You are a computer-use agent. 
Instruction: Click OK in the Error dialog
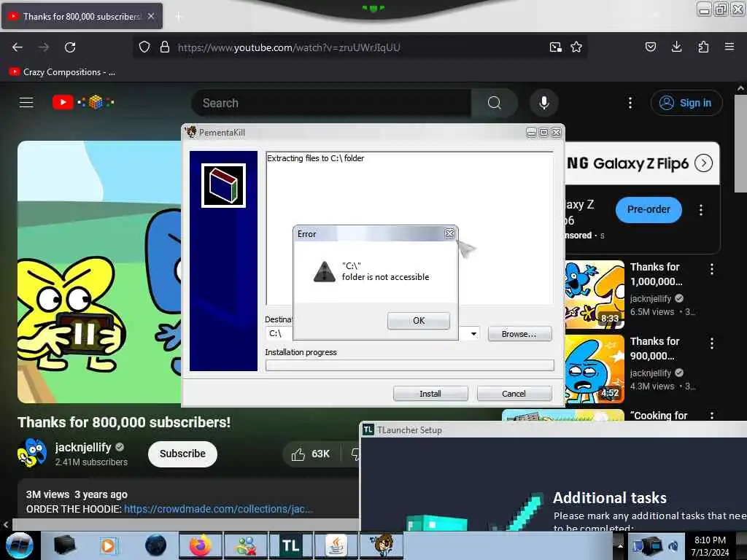pos(418,321)
